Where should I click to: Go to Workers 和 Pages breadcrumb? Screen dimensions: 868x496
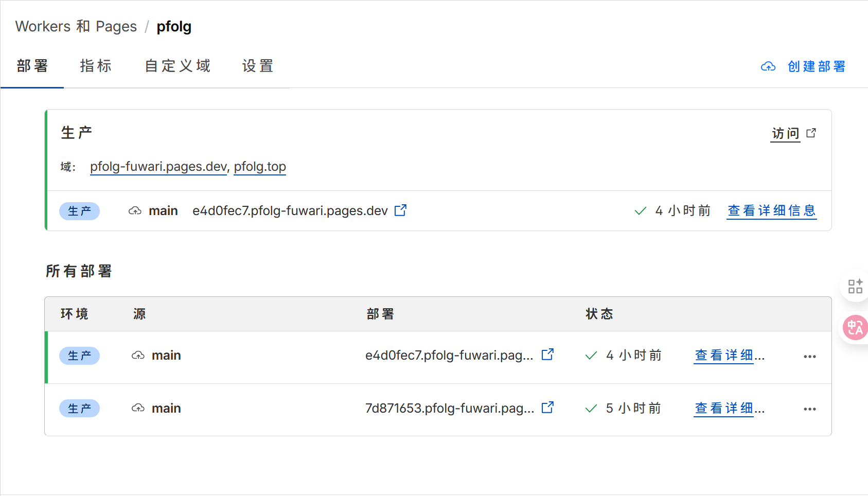click(76, 26)
